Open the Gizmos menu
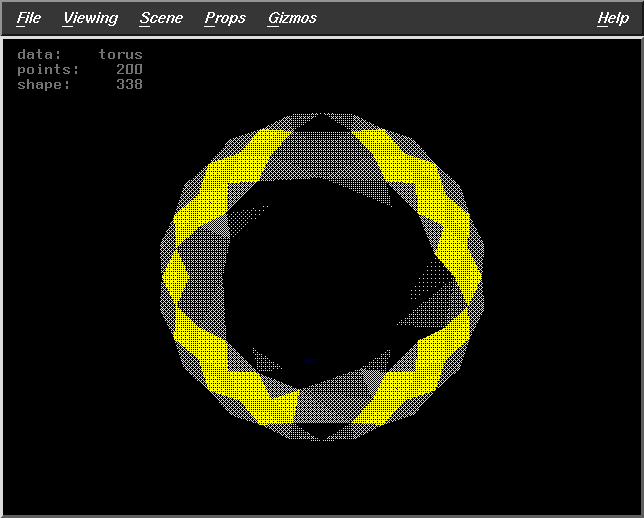This screenshot has width=644, height=518. point(292,18)
